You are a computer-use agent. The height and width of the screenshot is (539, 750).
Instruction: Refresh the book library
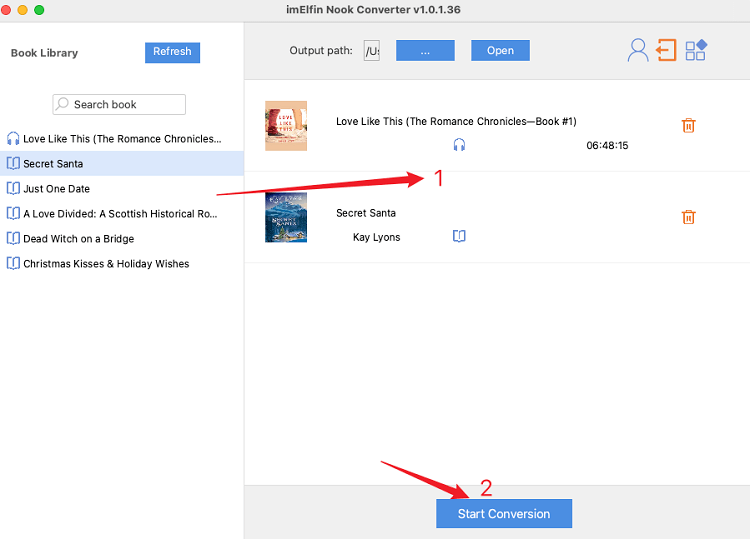coord(172,52)
